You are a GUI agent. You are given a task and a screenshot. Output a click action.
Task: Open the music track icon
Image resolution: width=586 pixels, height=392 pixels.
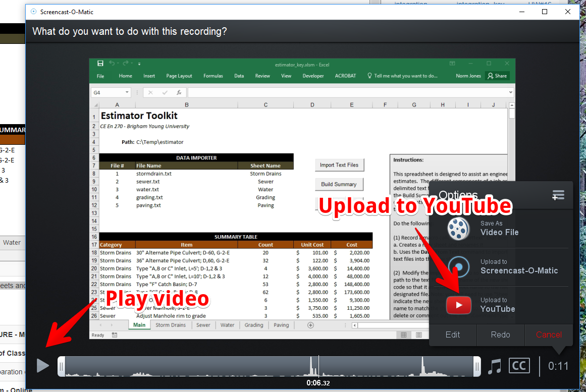[x=495, y=366]
